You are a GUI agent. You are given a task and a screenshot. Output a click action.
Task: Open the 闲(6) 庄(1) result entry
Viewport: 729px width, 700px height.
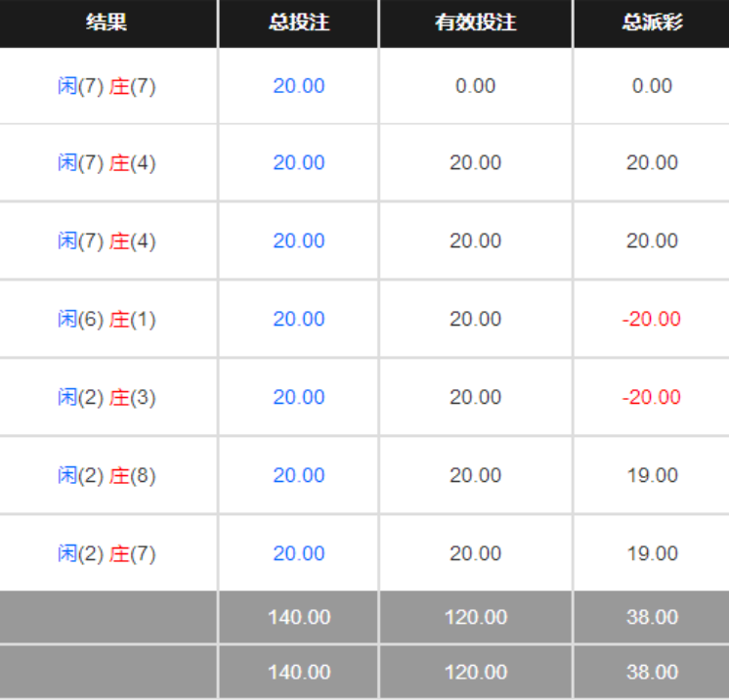coord(107,319)
